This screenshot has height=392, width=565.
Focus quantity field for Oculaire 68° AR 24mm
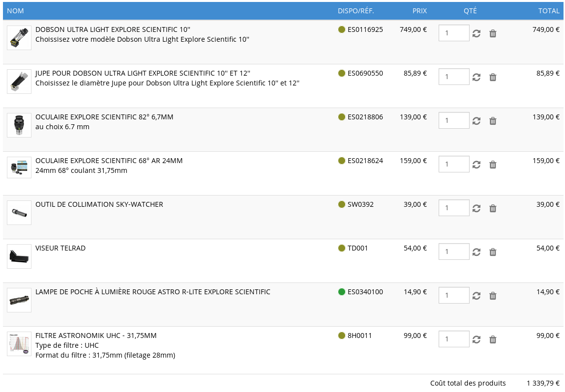click(454, 164)
